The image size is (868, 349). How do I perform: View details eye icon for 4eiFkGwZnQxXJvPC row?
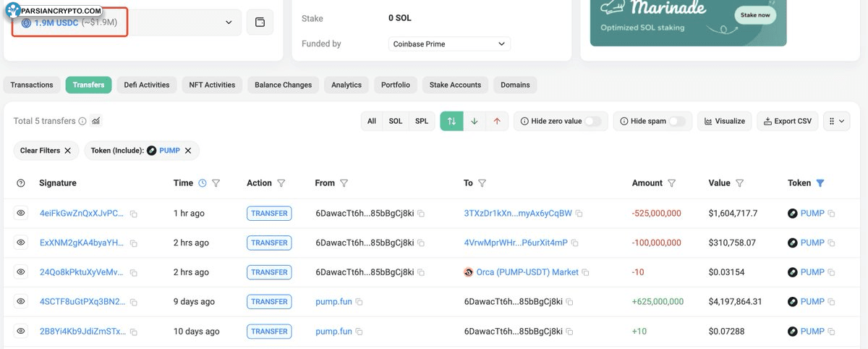click(21, 213)
